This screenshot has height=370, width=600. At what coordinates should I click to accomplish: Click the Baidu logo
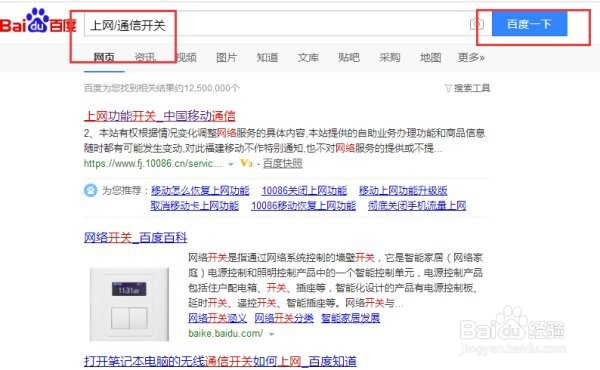tap(38, 21)
